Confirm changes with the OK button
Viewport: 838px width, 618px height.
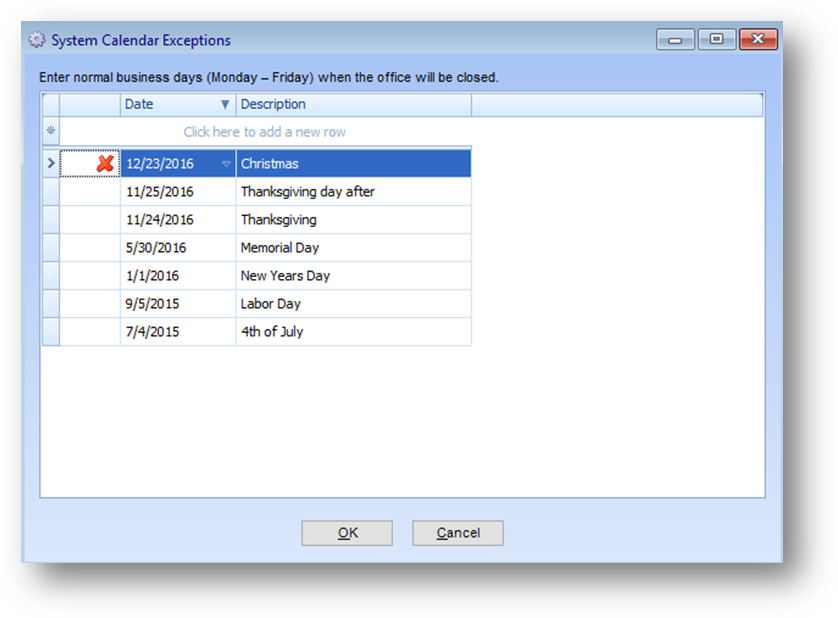(347, 533)
